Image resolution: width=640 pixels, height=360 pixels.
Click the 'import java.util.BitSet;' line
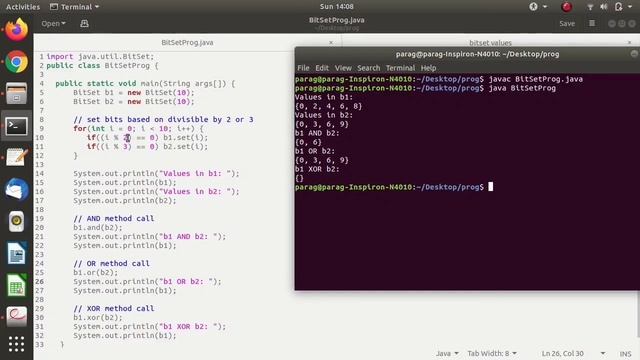point(100,56)
